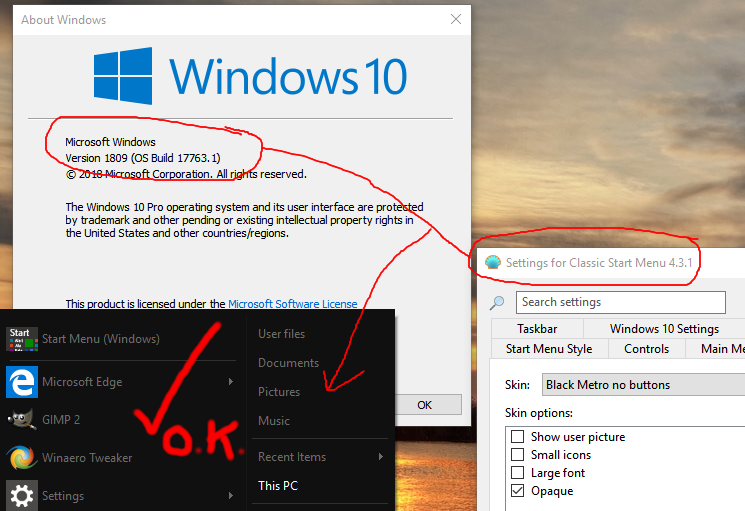The width and height of the screenshot is (745, 511).
Task: Click the magnifier icon beside Search settings
Action: pyautogui.click(x=497, y=303)
